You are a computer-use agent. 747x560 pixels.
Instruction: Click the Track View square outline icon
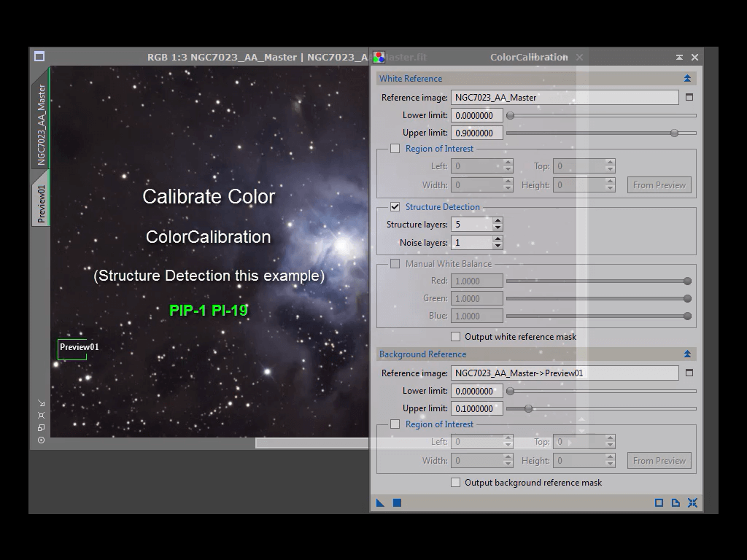[659, 502]
